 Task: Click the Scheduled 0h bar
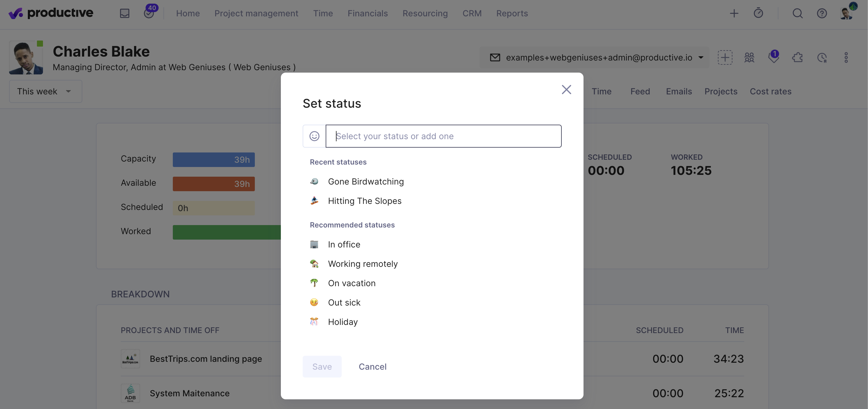pos(214,208)
